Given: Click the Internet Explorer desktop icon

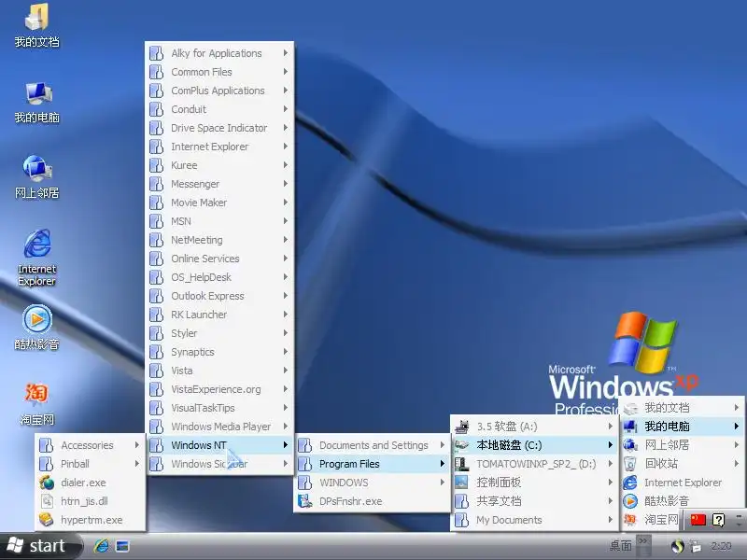Looking at the screenshot, I should tap(36, 258).
